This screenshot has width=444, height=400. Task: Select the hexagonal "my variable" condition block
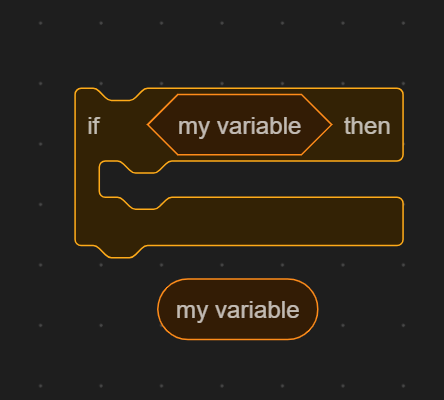point(239,125)
